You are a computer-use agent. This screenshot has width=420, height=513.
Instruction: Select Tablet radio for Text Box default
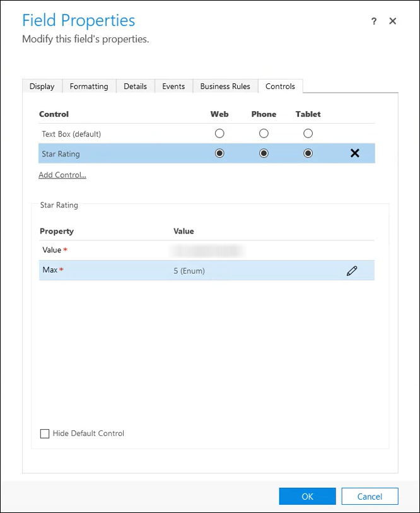click(x=308, y=134)
